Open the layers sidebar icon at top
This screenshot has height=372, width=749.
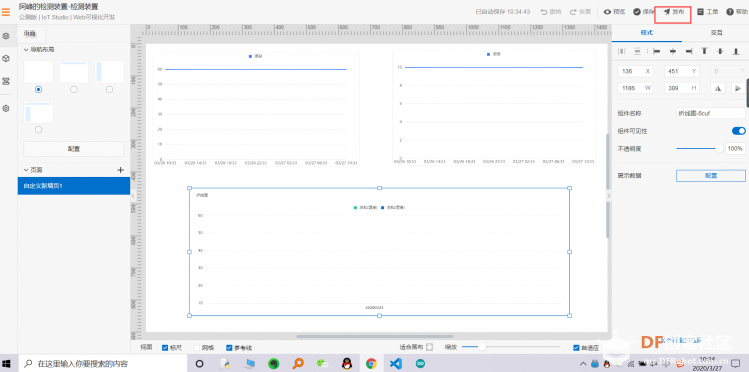click(6, 36)
